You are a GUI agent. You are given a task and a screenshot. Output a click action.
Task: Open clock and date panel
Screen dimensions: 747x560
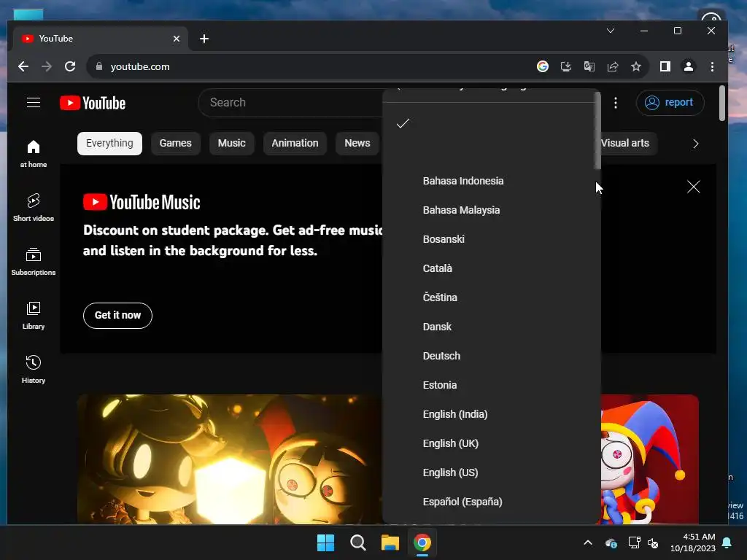click(693, 542)
